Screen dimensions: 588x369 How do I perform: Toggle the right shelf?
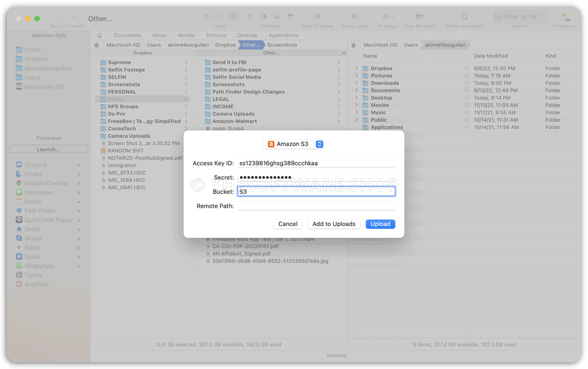click(264, 17)
